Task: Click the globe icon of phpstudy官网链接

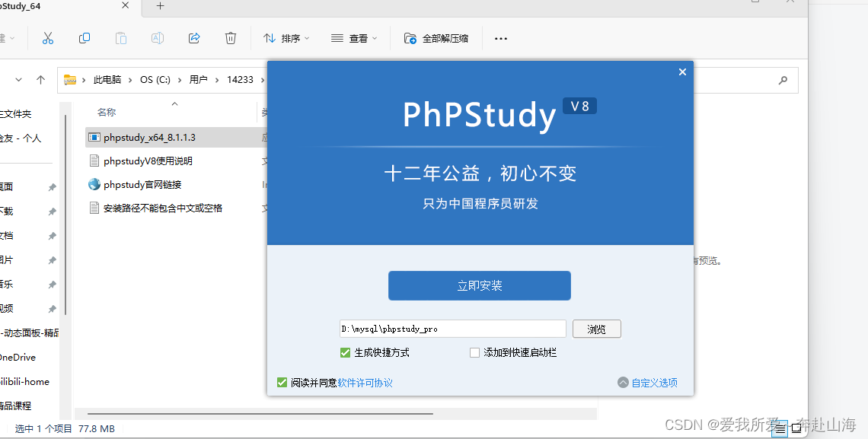Action: (x=94, y=184)
